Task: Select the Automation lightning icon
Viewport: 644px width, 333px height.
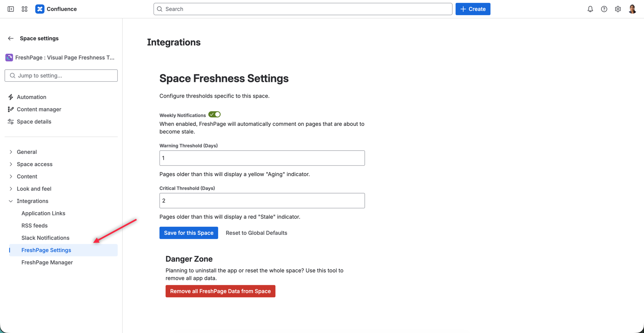Action: 10,97
